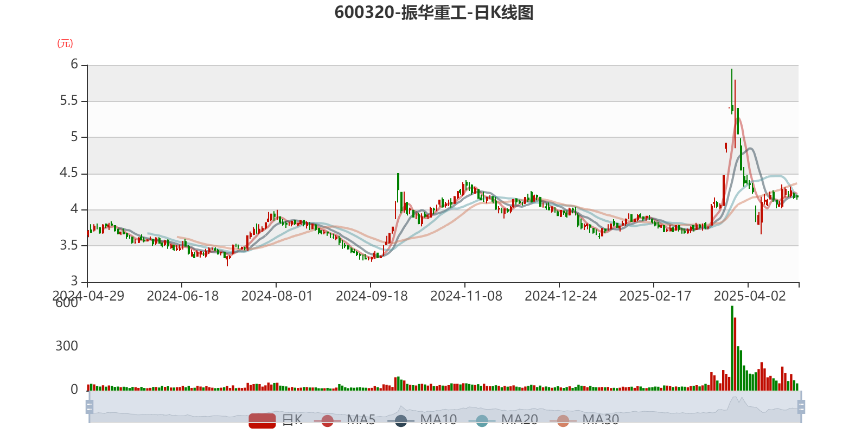Click the (元) unit label
The image size is (868, 434).
[x=65, y=43]
